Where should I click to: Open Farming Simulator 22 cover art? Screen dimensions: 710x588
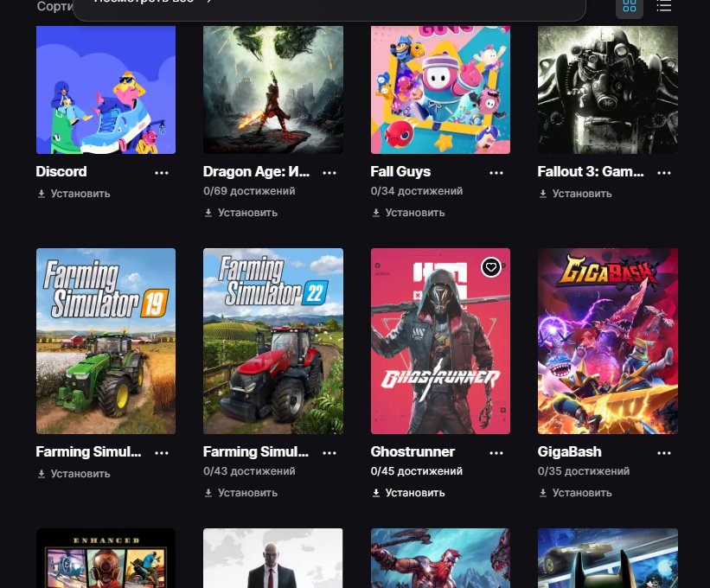273,341
